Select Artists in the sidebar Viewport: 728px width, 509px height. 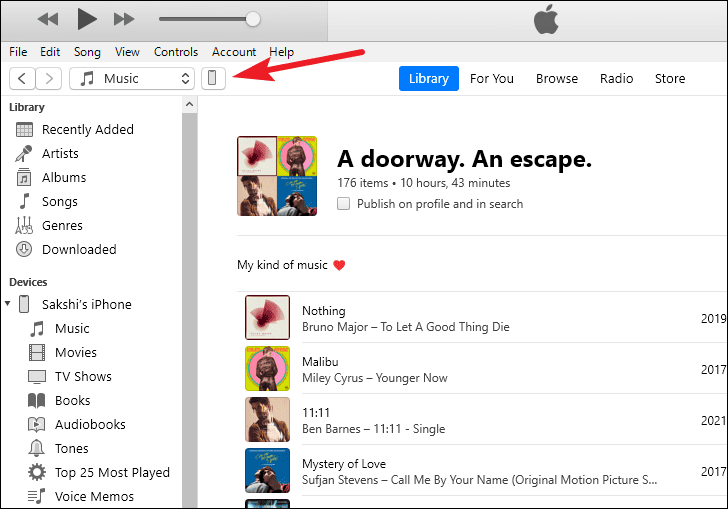click(x=60, y=154)
